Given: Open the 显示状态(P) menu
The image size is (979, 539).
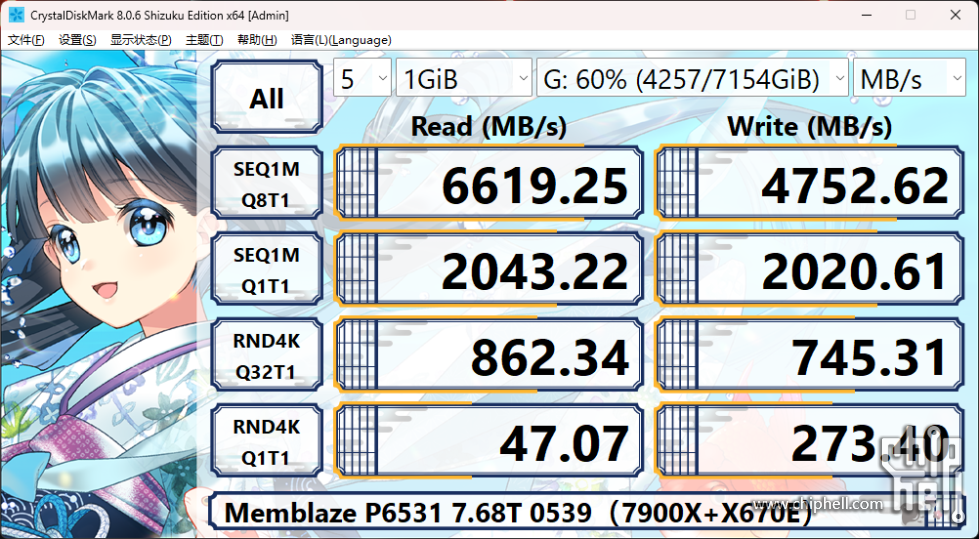Looking at the screenshot, I should (141, 40).
